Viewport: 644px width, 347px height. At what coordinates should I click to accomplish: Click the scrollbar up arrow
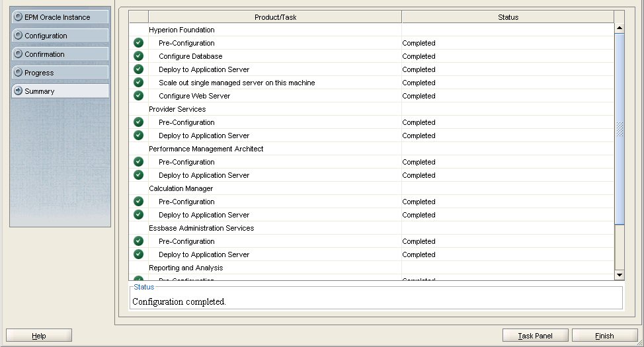click(x=620, y=28)
